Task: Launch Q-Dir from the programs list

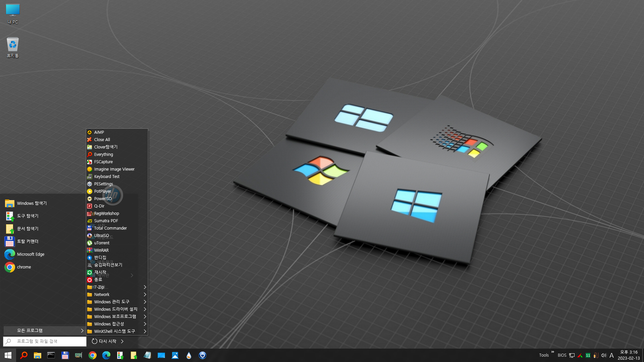Action: [x=117, y=206]
